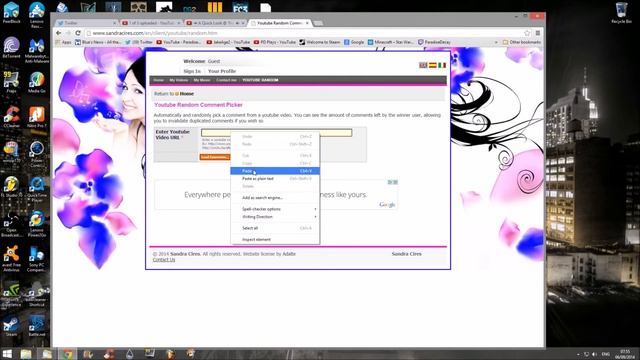Image resolution: width=640 pixels, height=360 pixels.
Task: Open the Twitter bookmark
Action: pyautogui.click(x=139, y=42)
